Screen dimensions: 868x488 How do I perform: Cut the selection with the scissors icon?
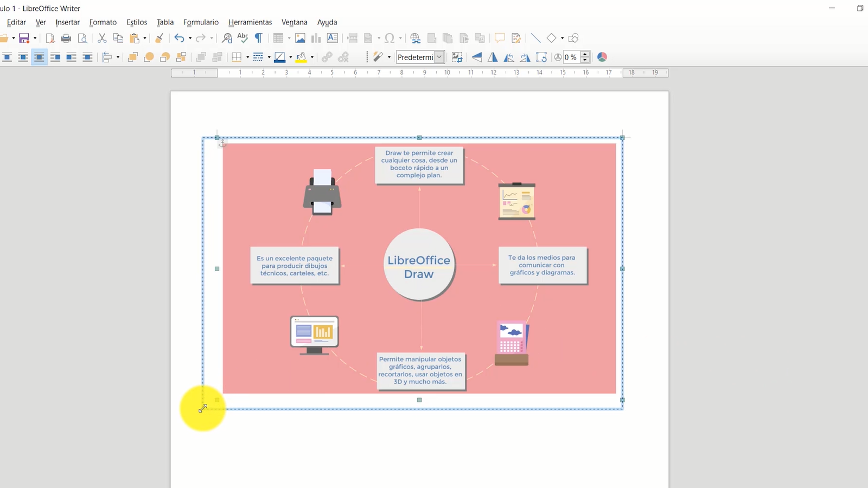point(102,38)
